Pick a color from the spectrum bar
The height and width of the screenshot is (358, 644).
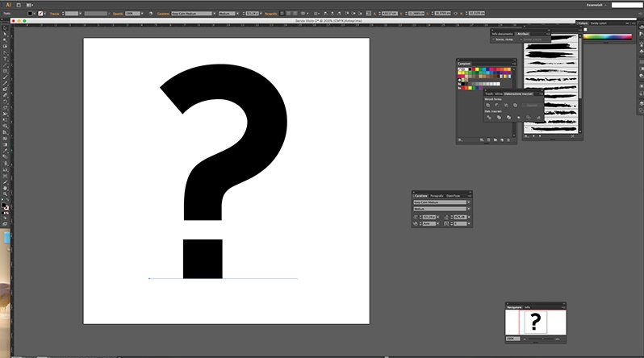[x=608, y=37]
